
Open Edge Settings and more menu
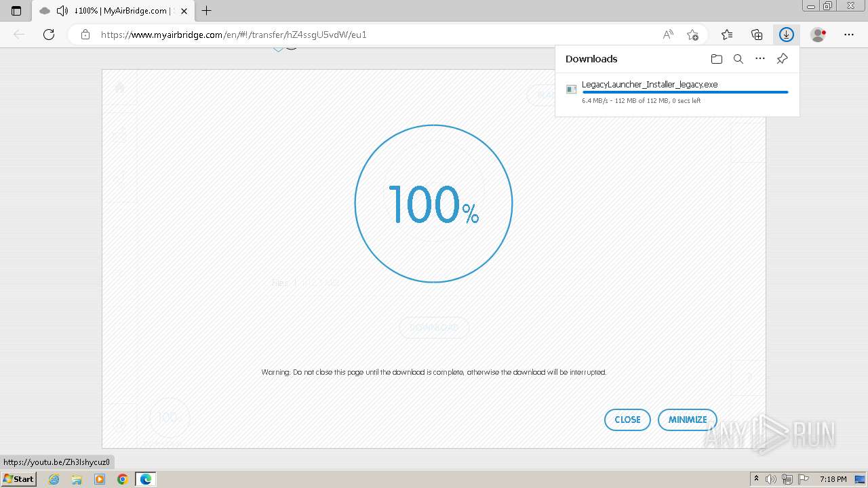click(849, 35)
